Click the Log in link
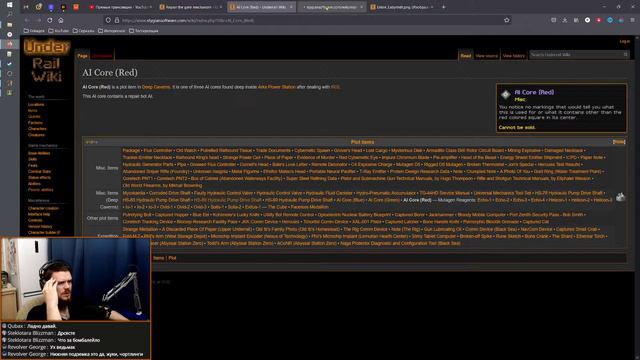 pos(624,42)
